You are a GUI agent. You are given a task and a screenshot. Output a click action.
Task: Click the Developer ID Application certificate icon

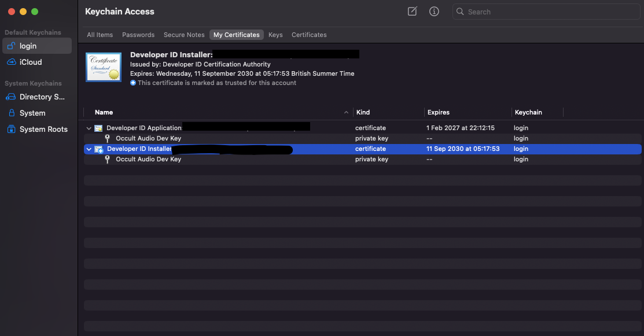click(x=98, y=128)
